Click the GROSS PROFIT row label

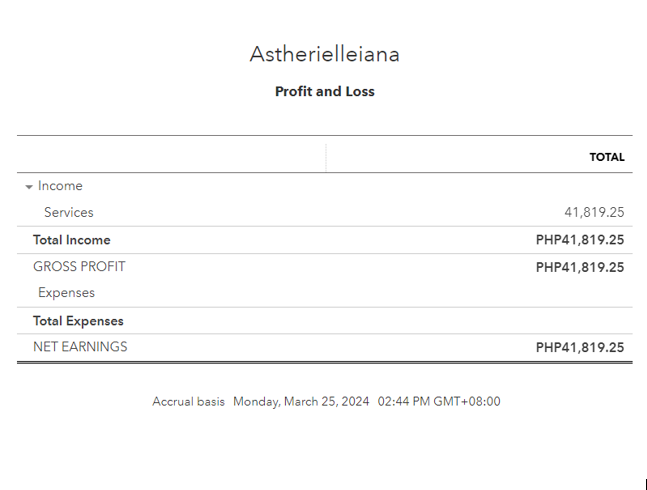tap(79, 267)
